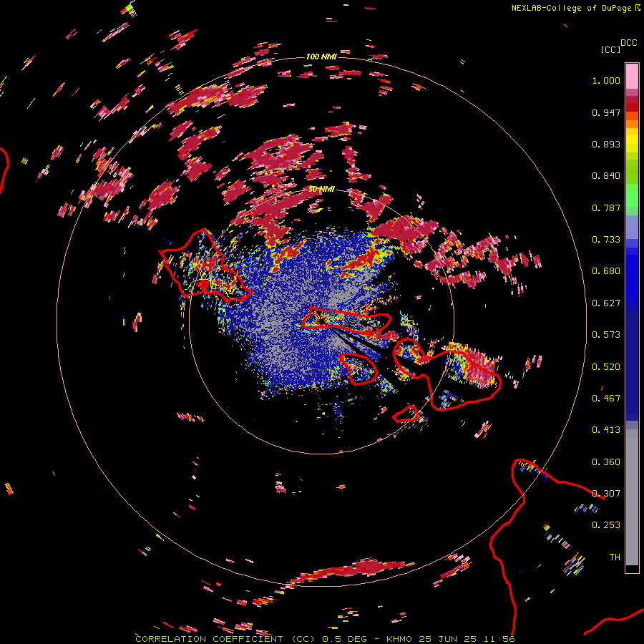
Task: Pick the light pink segment of color bar
Action: click(632, 76)
